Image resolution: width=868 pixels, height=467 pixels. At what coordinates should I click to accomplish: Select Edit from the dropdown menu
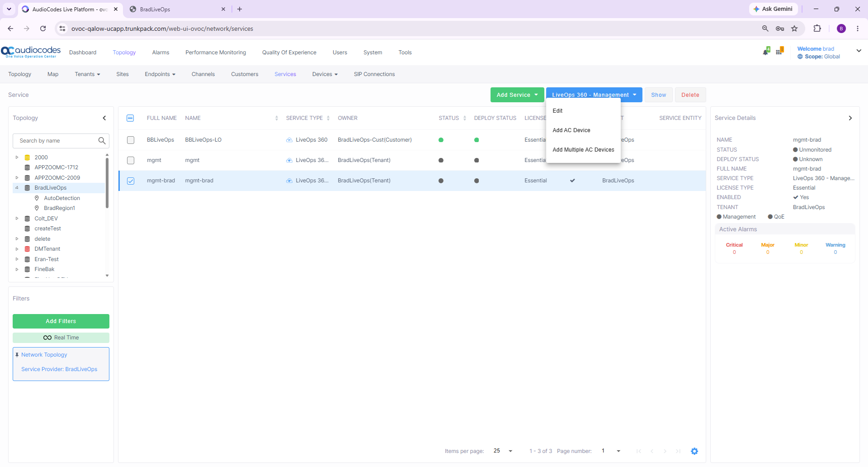coord(583,111)
